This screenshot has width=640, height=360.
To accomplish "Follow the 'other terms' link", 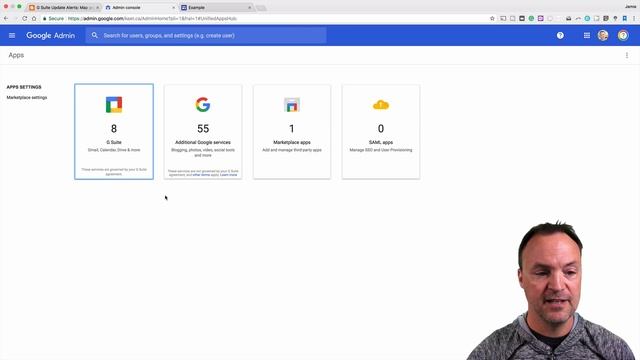I will 201,175.
